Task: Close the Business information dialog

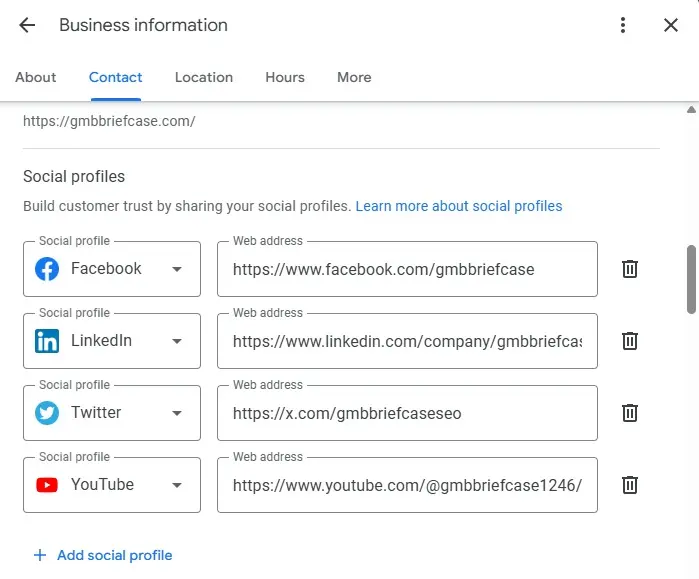Action: [x=670, y=25]
